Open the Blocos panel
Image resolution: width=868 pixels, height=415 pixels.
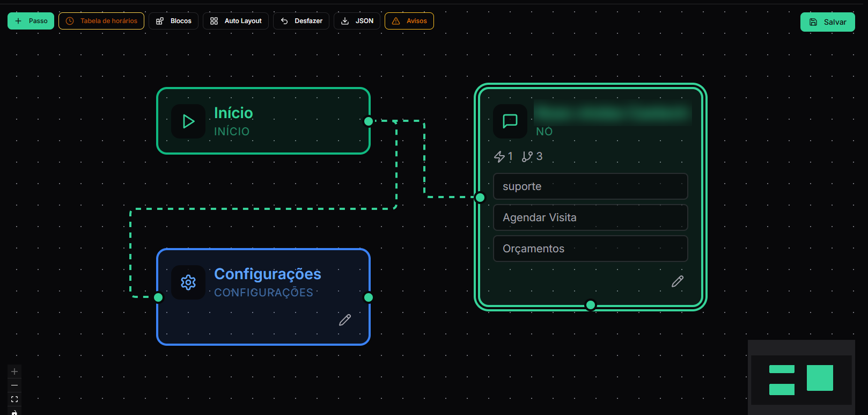[173, 21]
